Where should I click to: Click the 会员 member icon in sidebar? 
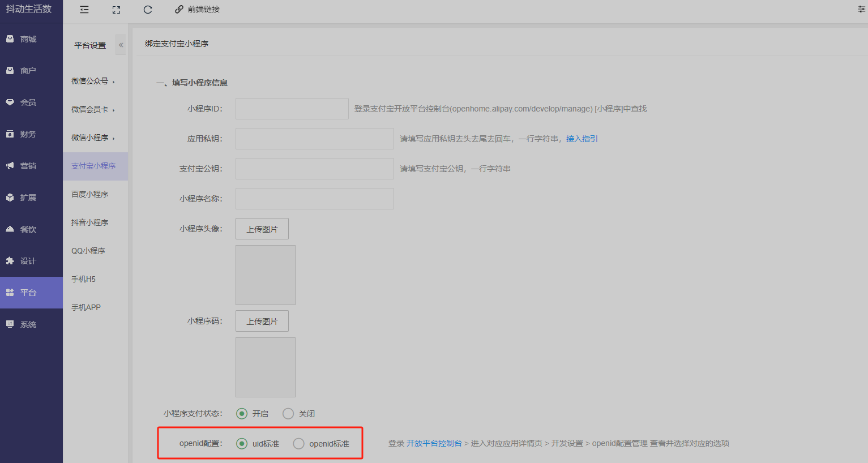click(x=10, y=102)
